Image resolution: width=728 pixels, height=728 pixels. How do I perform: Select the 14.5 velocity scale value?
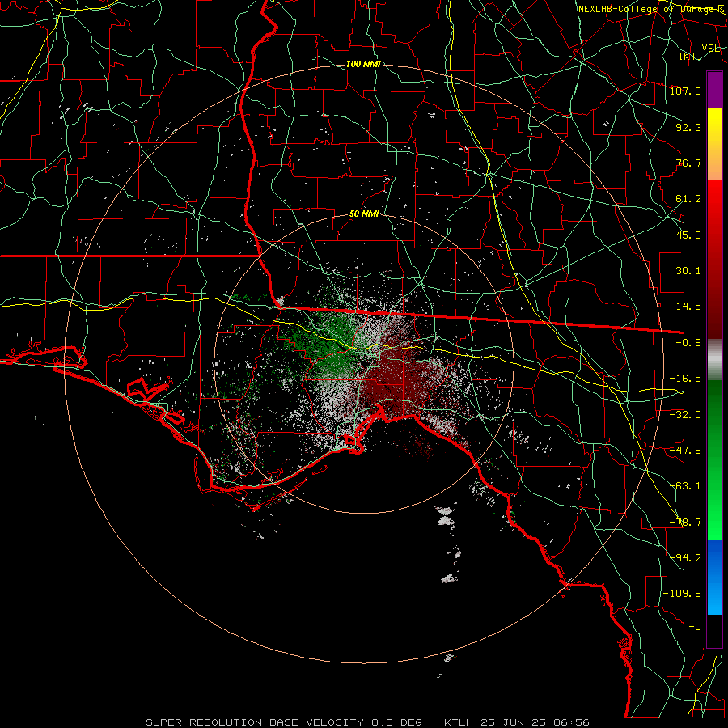688,307
